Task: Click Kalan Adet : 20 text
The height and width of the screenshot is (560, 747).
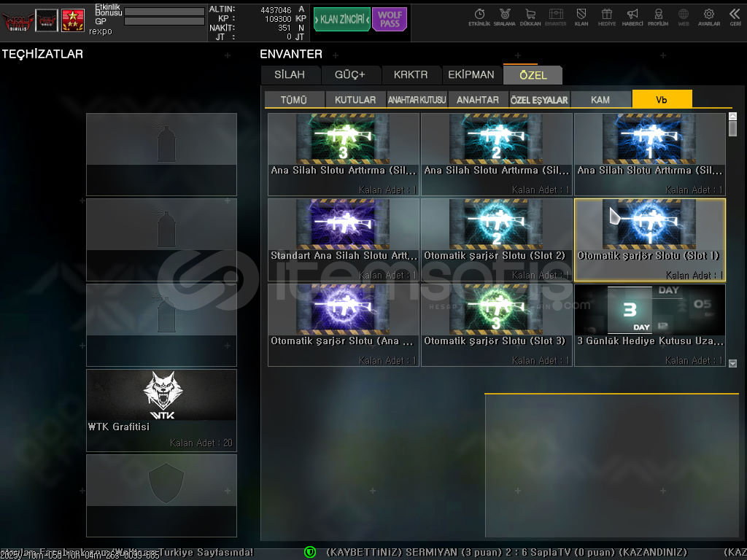Action: [x=201, y=443]
